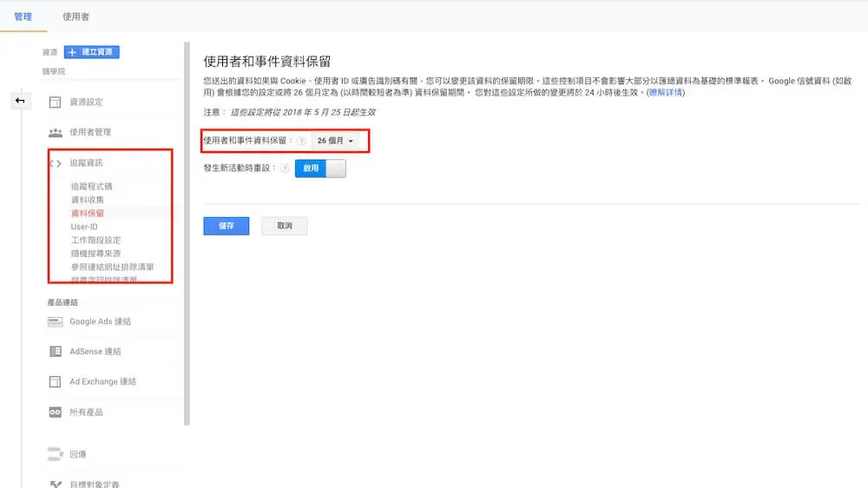
Task: Click the 使用者管理 people icon
Action: (56, 132)
